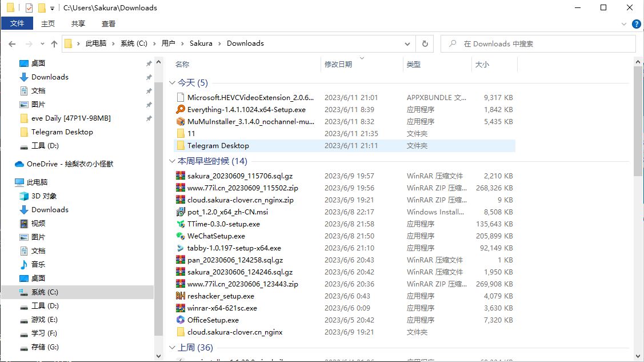The height and width of the screenshot is (362, 644).
Task: Open the 文件 menu tab
Action: [17, 23]
